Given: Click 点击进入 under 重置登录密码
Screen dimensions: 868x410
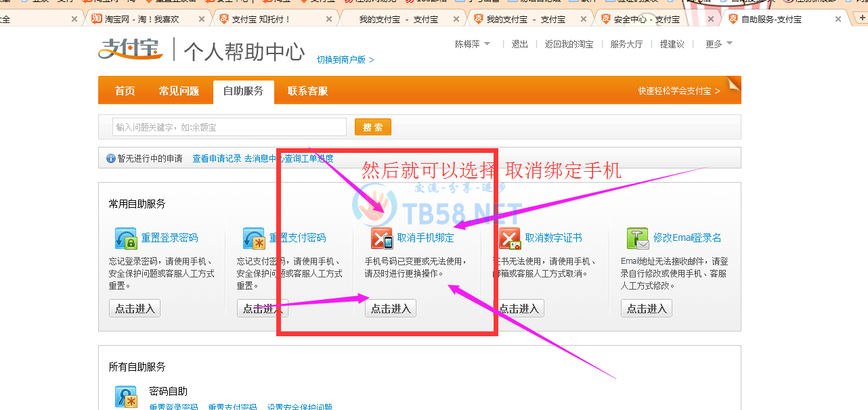Looking at the screenshot, I should 135,309.
